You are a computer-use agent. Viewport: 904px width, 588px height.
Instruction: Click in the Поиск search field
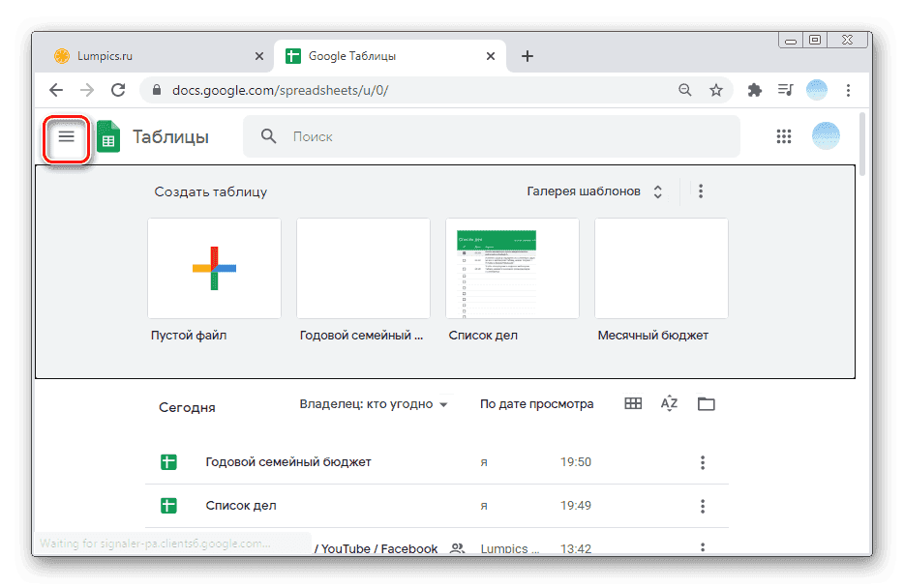(x=503, y=137)
